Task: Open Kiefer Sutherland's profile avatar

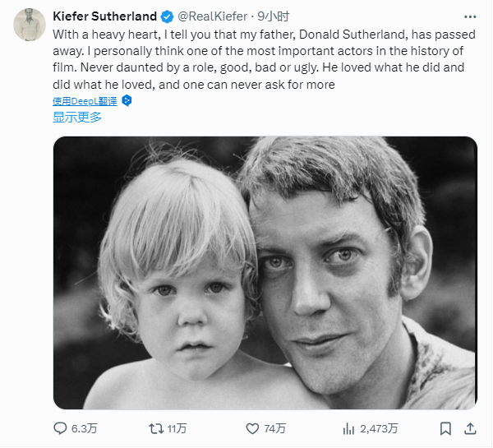Action: [29, 23]
